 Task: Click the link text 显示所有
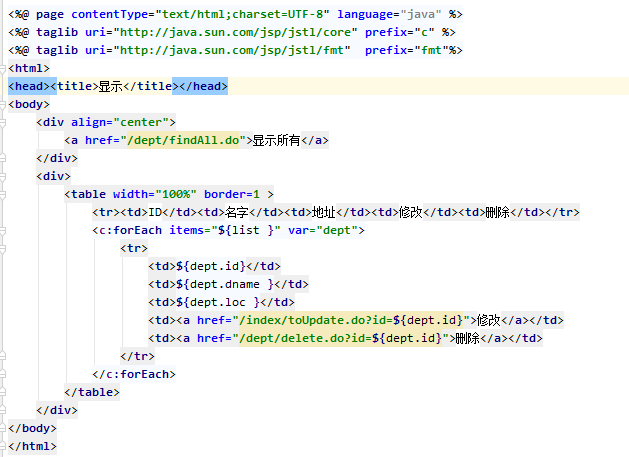[x=276, y=140]
